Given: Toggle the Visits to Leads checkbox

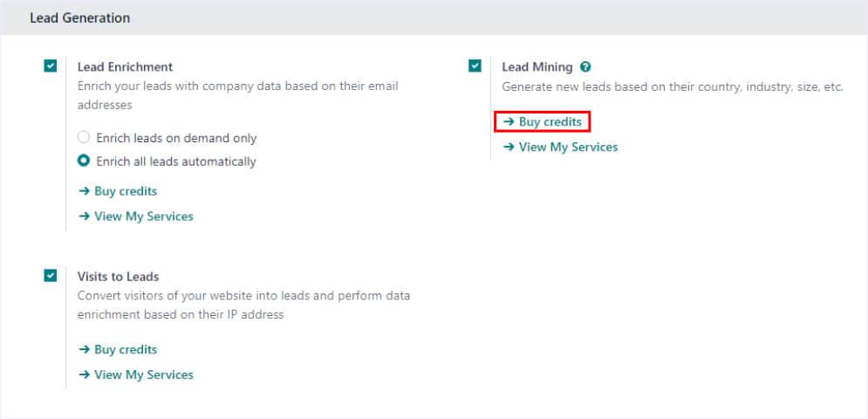Looking at the screenshot, I should point(51,276).
